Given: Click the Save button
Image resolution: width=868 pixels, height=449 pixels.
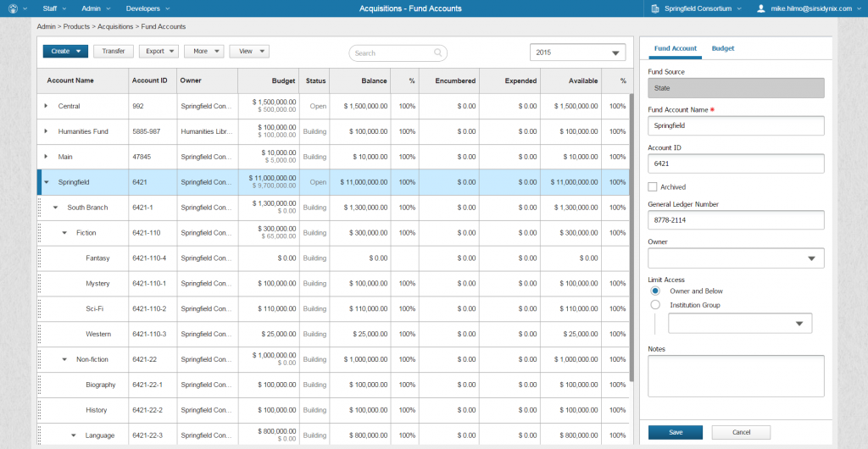Looking at the screenshot, I should [x=676, y=432].
